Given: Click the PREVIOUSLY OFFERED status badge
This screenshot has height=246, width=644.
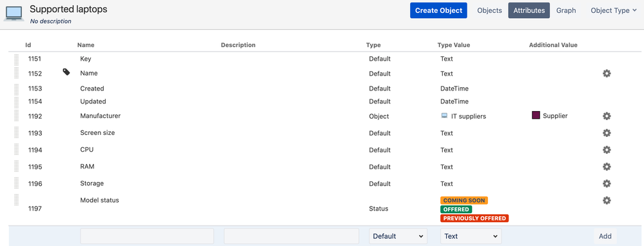Looking at the screenshot, I should tap(474, 218).
